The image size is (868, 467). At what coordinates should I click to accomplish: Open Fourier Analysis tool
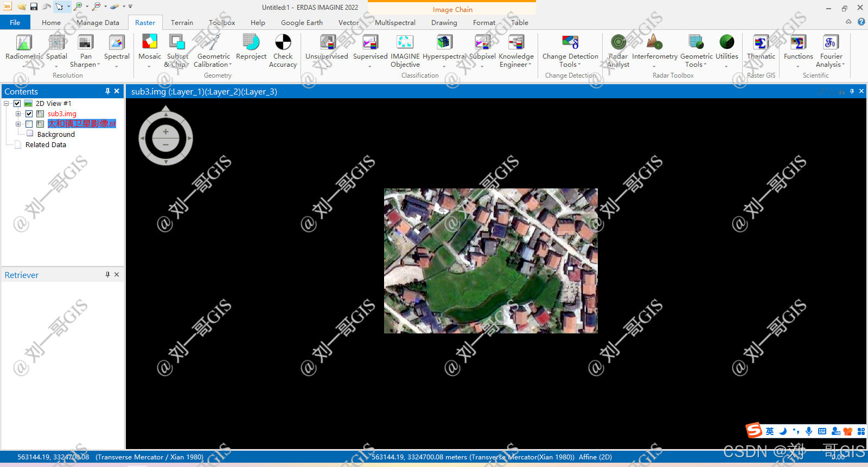pos(831,50)
